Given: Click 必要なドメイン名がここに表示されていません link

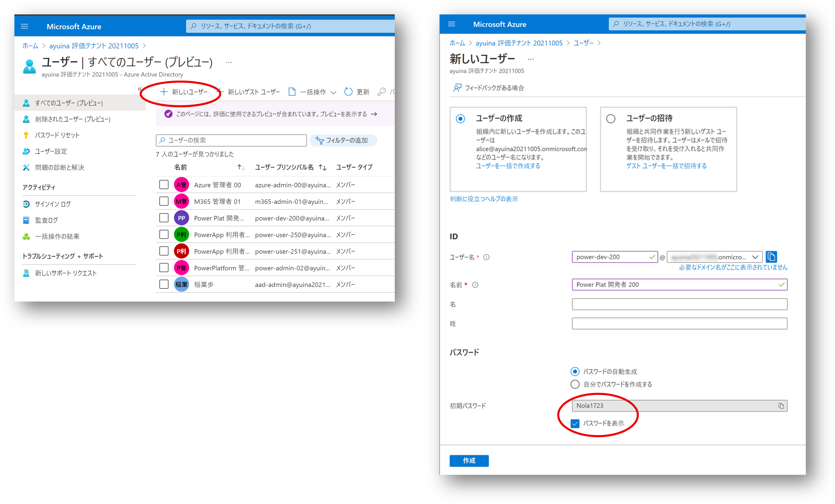Looking at the screenshot, I should (x=733, y=268).
